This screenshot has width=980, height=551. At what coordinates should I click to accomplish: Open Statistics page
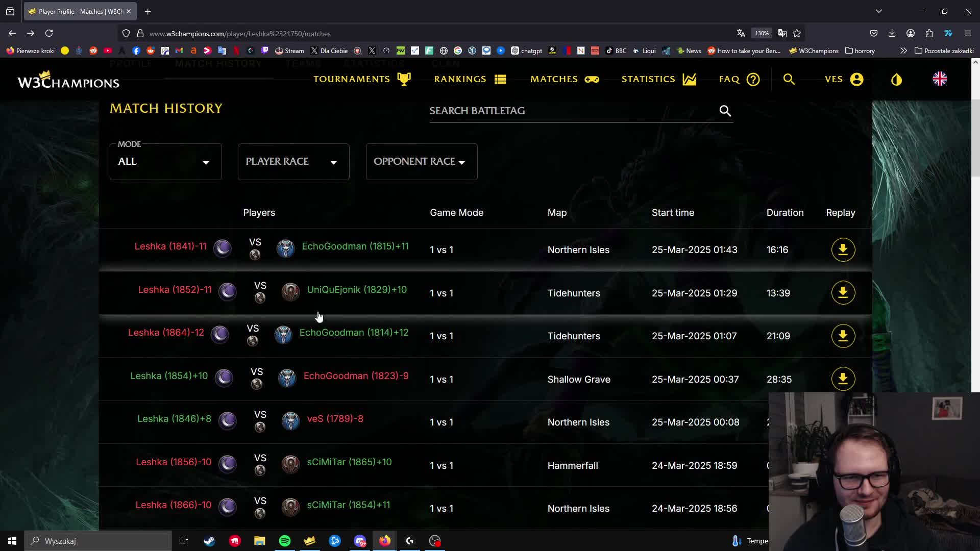pos(658,79)
